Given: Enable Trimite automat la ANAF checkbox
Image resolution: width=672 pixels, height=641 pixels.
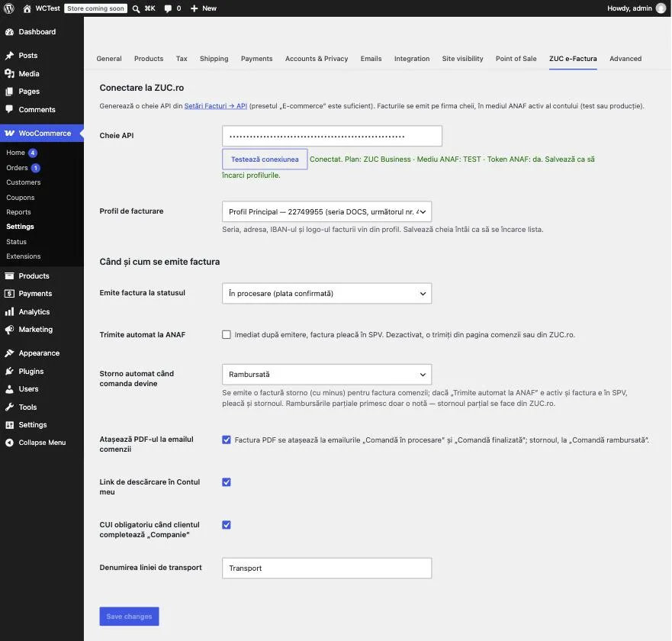Looking at the screenshot, I should (x=227, y=334).
